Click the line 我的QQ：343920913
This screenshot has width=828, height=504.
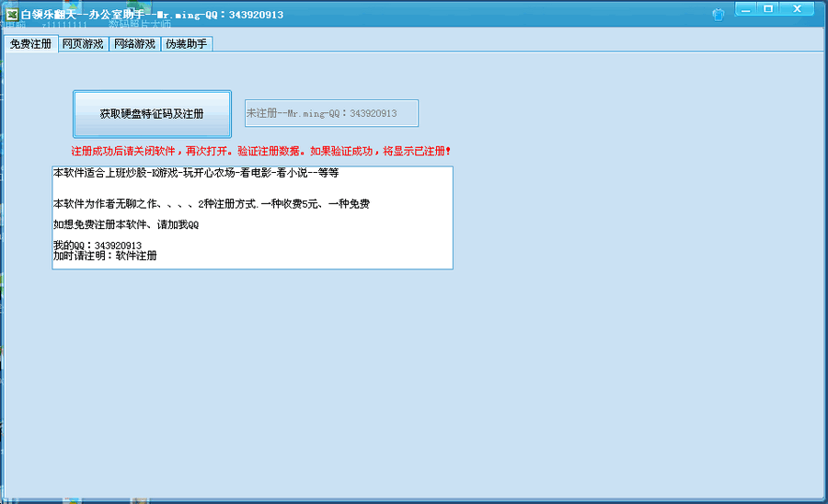pyautogui.click(x=98, y=246)
